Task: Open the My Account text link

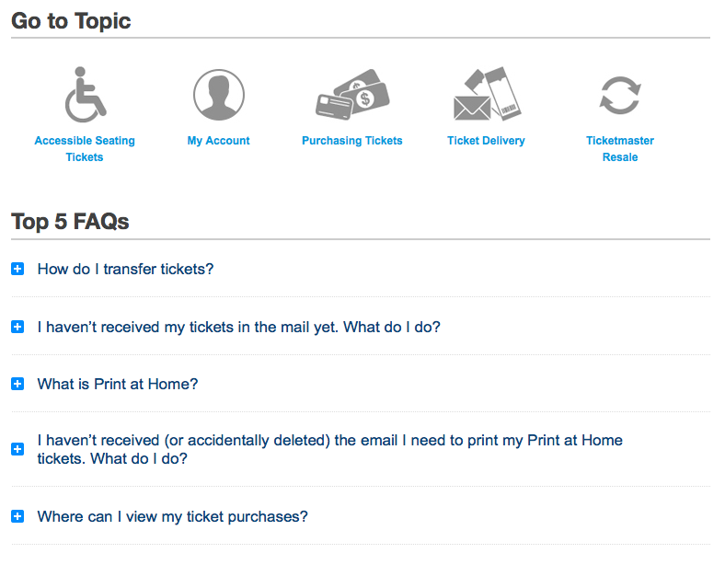Action: [x=219, y=141]
